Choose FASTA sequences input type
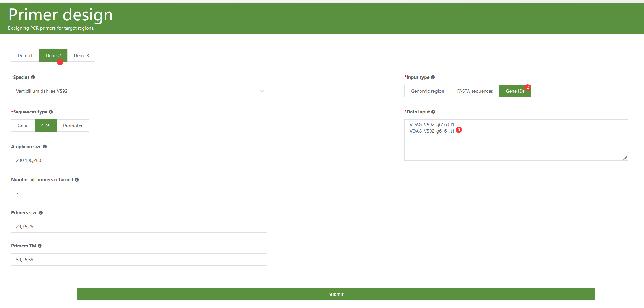The image size is (644, 308). pos(475,91)
